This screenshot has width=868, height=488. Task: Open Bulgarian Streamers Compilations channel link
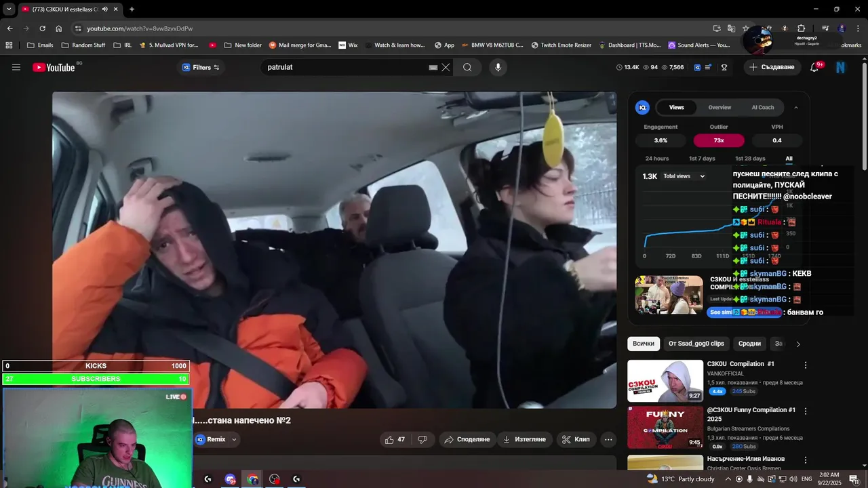pyautogui.click(x=748, y=429)
